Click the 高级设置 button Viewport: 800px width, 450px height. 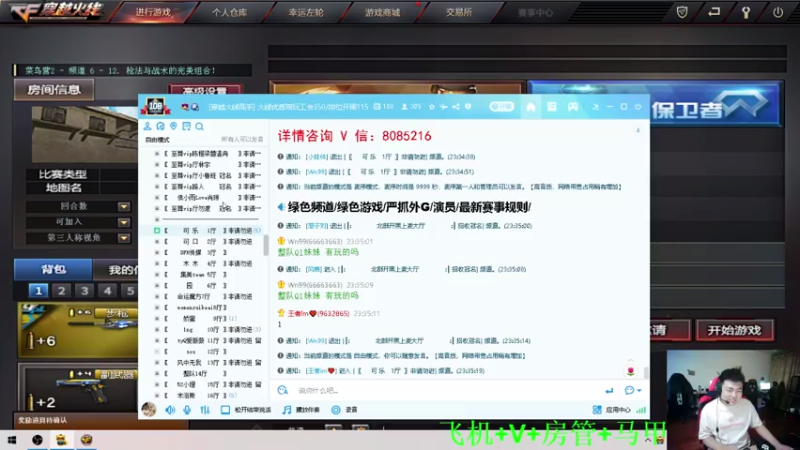205,90
